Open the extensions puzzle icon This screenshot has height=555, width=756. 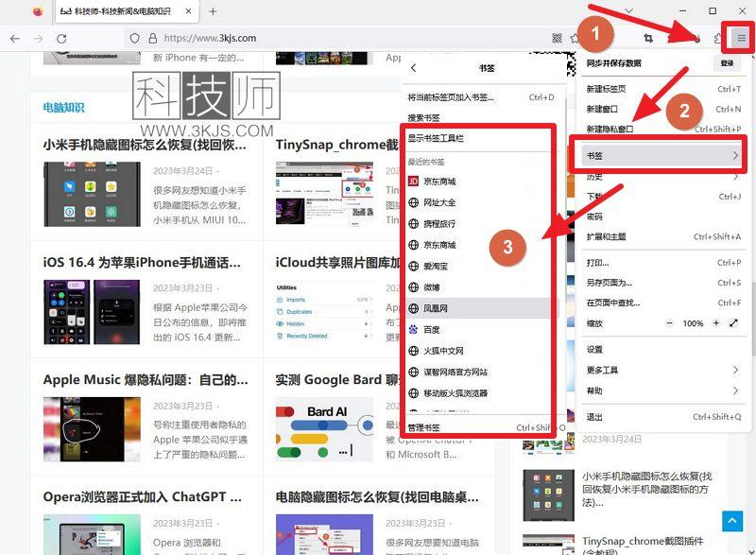pyautogui.click(x=718, y=38)
